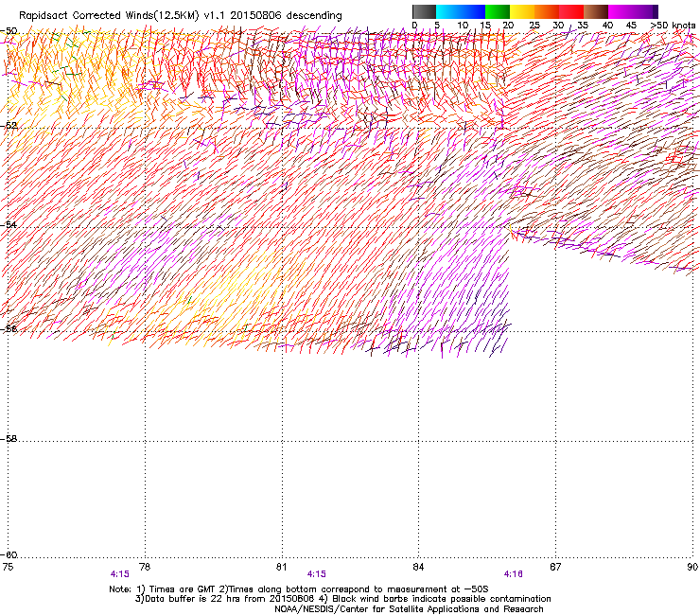Select the gray 0-5 knots color segment
This screenshot has height=615, width=700.
click(424, 11)
